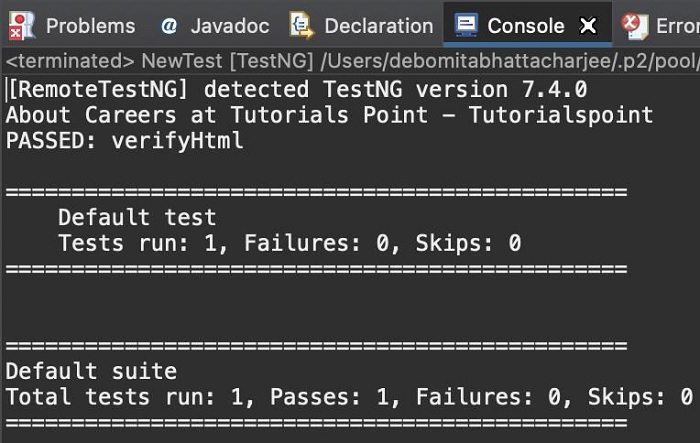Click the RemoteTestNG detected version line

coord(296,89)
